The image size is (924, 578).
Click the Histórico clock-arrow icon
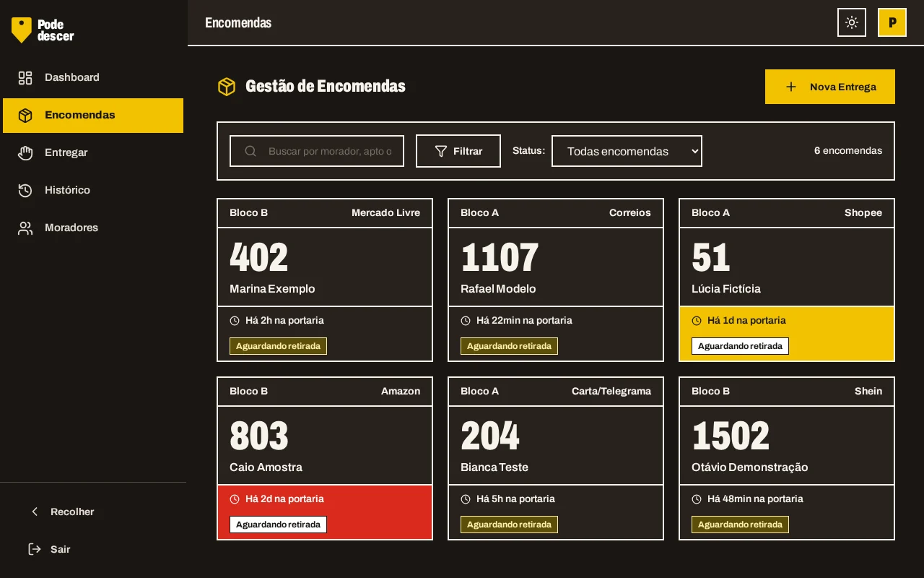pos(25,190)
